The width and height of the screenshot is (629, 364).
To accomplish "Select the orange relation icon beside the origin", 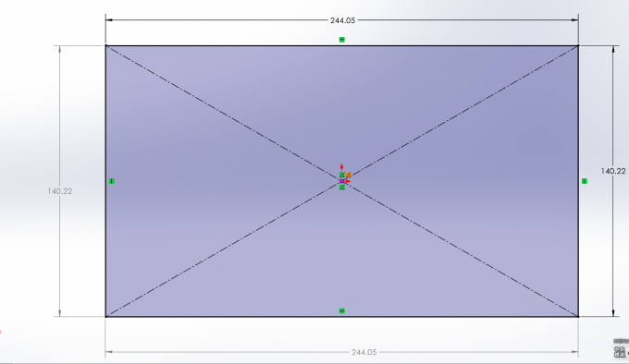I will click(348, 176).
